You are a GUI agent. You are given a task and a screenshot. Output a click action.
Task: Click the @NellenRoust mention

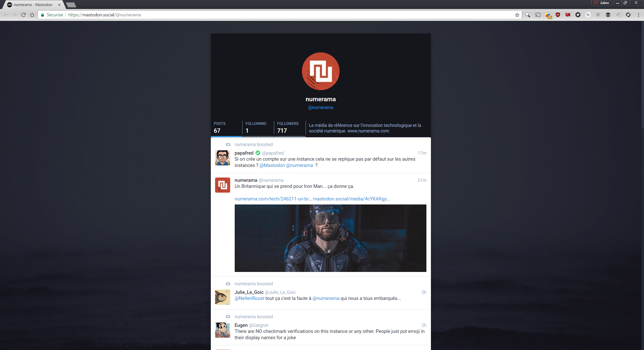click(x=249, y=298)
